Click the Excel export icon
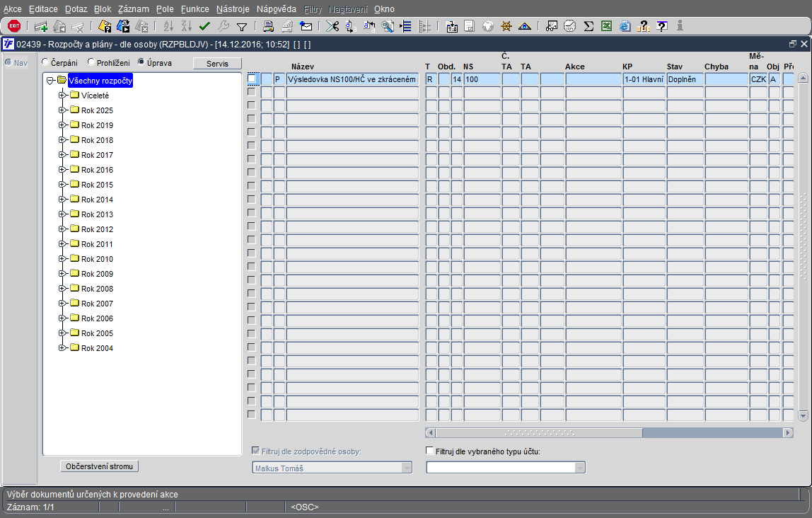This screenshot has height=518, width=812. click(x=607, y=26)
